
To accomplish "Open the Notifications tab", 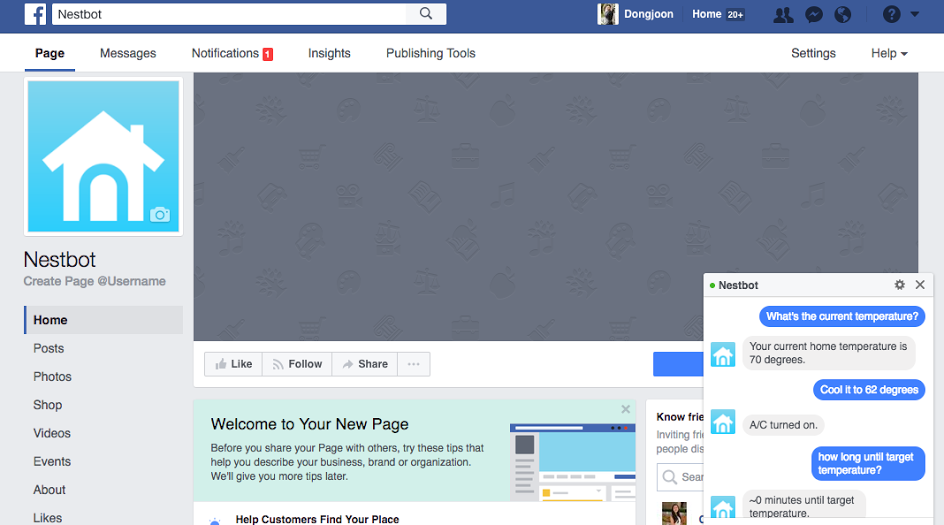I will [x=225, y=53].
